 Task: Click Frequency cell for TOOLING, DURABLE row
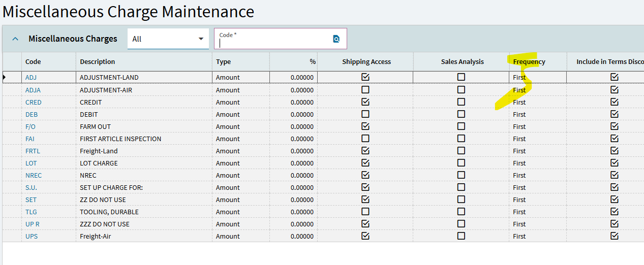[519, 212]
